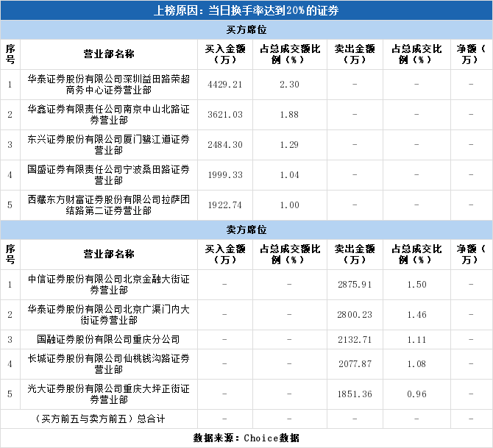The width and height of the screenshot is (493, 448).
Task: Click buy ratio value 2.30
Action: click(290, 85)
